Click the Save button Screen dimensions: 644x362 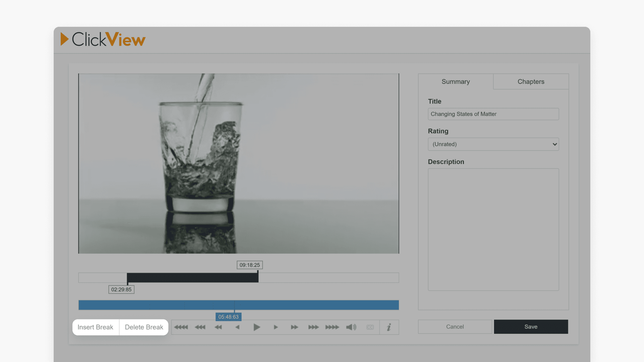(x=531, y=326)
